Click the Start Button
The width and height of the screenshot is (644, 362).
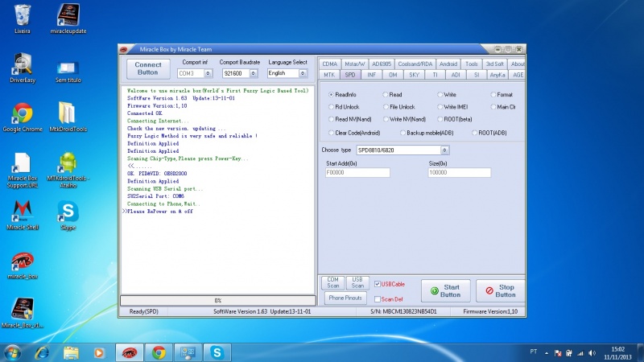point(446,291)
